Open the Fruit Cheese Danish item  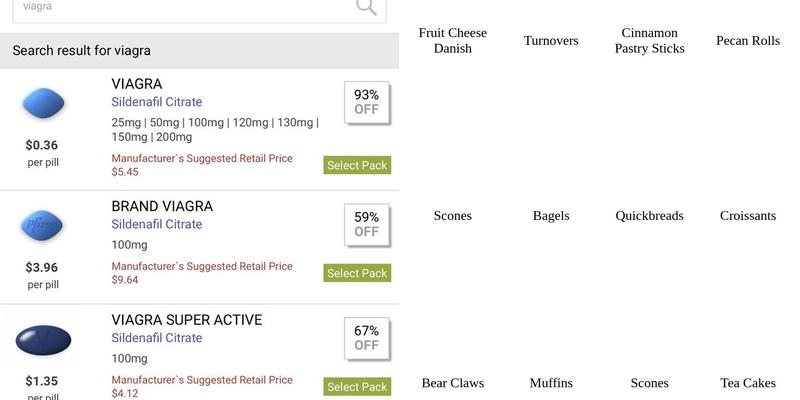click(453, 41)
